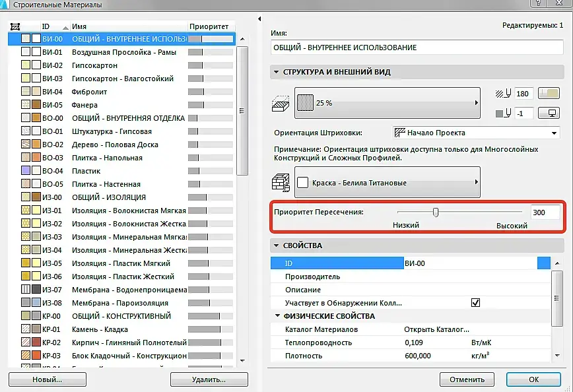Viewport: 573px width, 392px height.
Task: Select the Камень - Кладка row
Action: point(121,329)
